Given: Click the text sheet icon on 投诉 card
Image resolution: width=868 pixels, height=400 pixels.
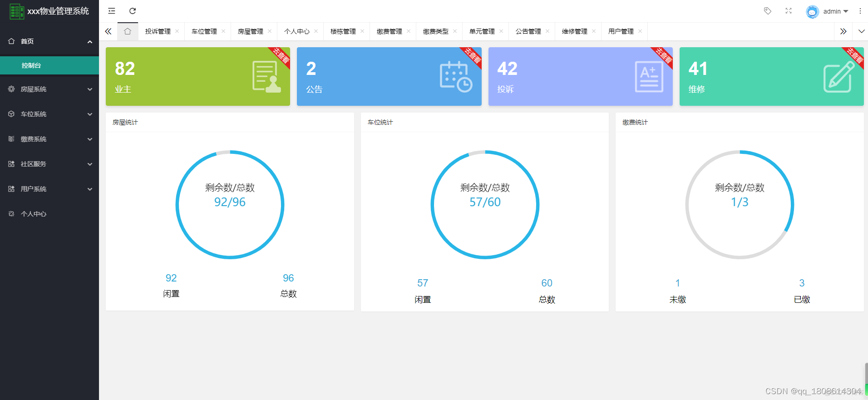Looking at the screenshot, I should pyautogui.click(x=649, y=77).
